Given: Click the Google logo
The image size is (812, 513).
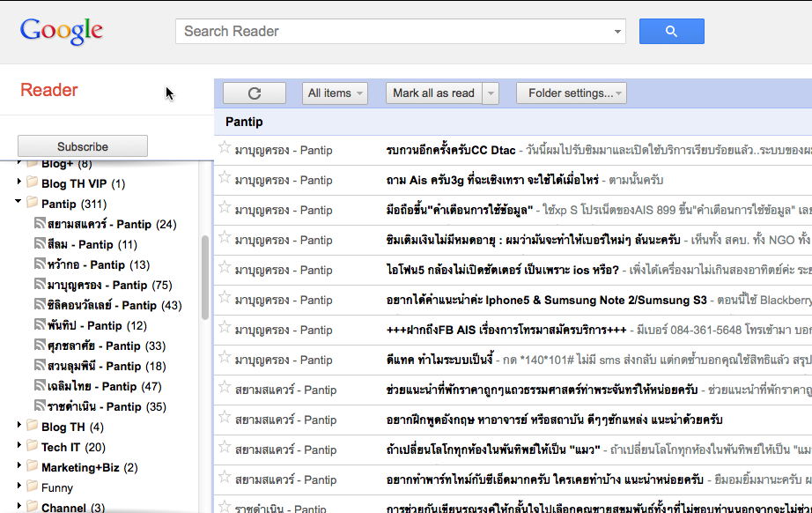Looking at the screenshot, I should click(61, 31).
